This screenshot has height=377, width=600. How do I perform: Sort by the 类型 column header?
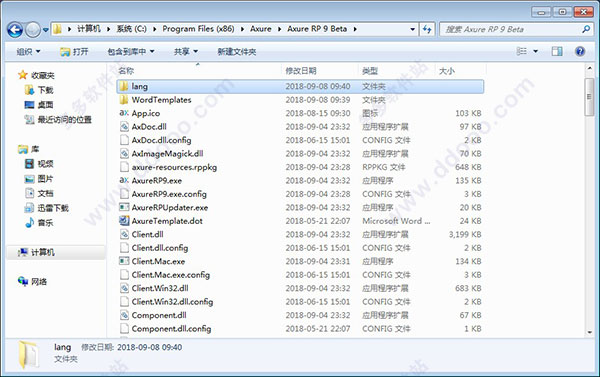tap(370, 71)
